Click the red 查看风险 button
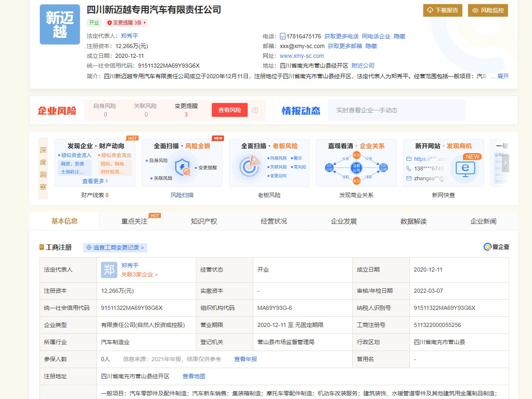This screenshot has width=532, height=399. [229, 110]
